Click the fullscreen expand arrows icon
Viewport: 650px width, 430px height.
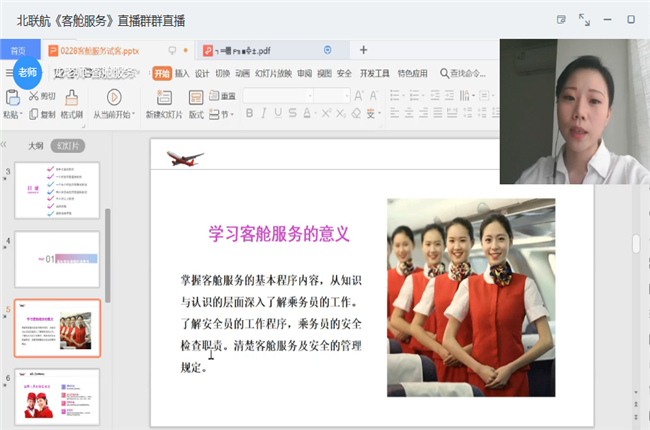pyautogui.click(x=585, y=20)
